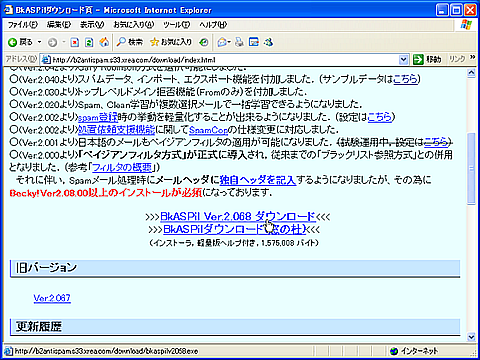Click the Messenger icon in toolbar
This screenshot has width=480, height=360.
[x=268, y=42]
